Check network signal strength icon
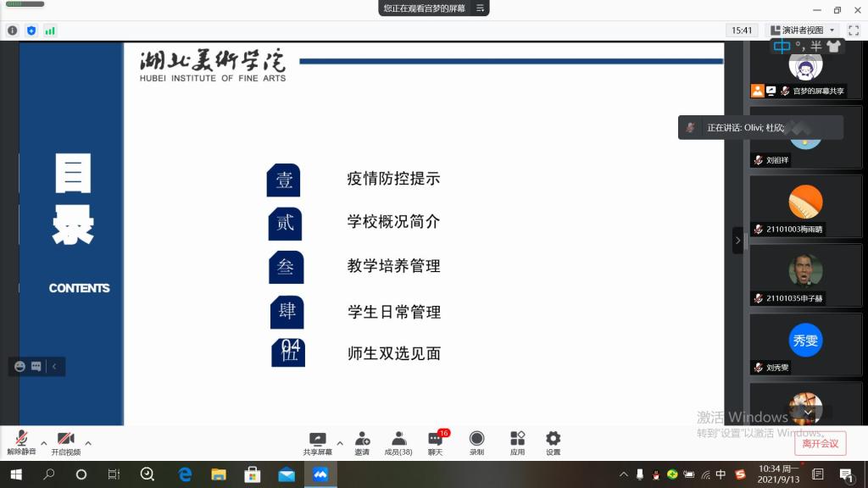The height and width of the screenshot is (488, 868). point(50,30)
